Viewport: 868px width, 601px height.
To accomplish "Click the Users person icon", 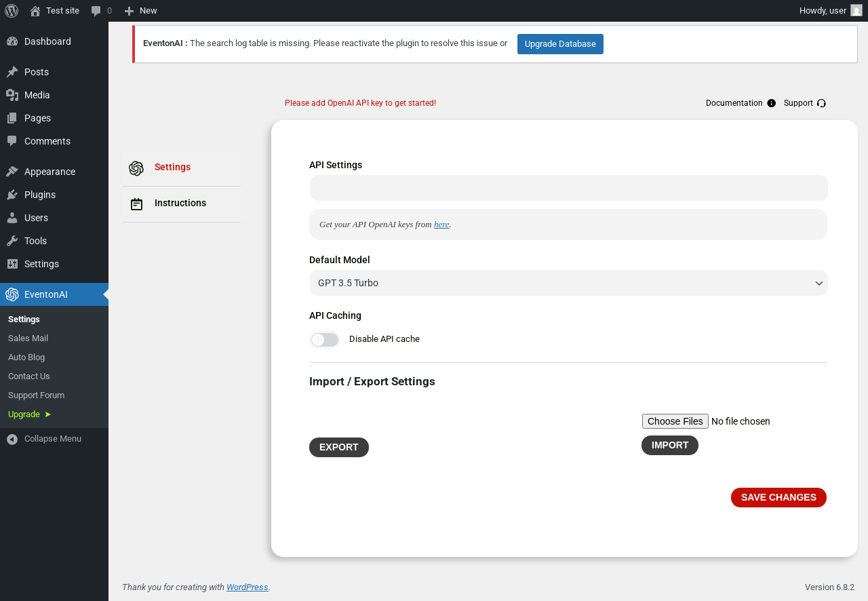I will coord(12,218).
